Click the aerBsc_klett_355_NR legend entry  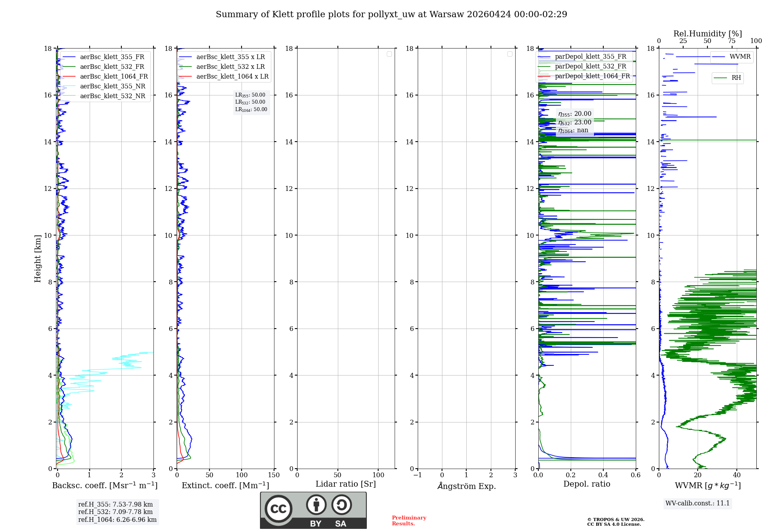pyautogui.click(x=112, y=86)
